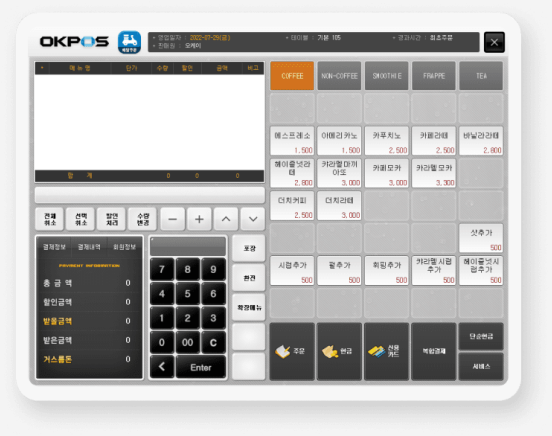The image size is (552, 436).
Task: Close the POS screen with the X button
Action: (494, 42)
